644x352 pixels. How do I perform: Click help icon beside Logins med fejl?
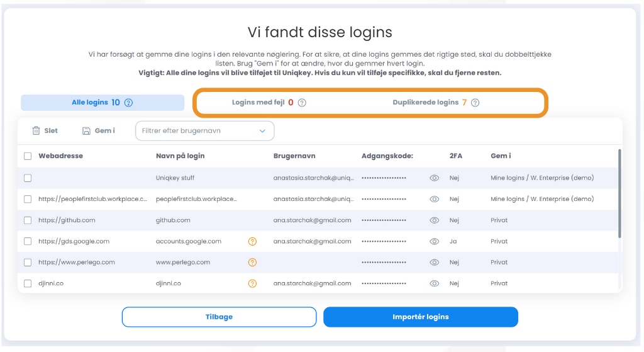302,103
